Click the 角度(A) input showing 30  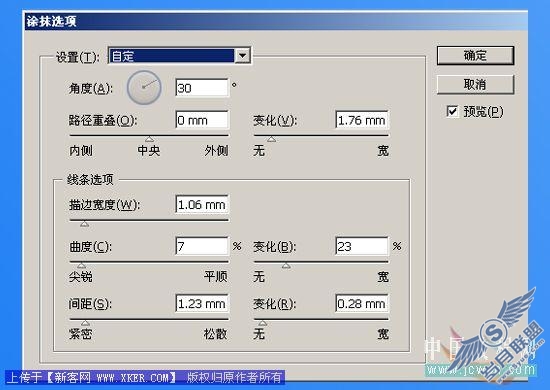(x=202, y=88)
